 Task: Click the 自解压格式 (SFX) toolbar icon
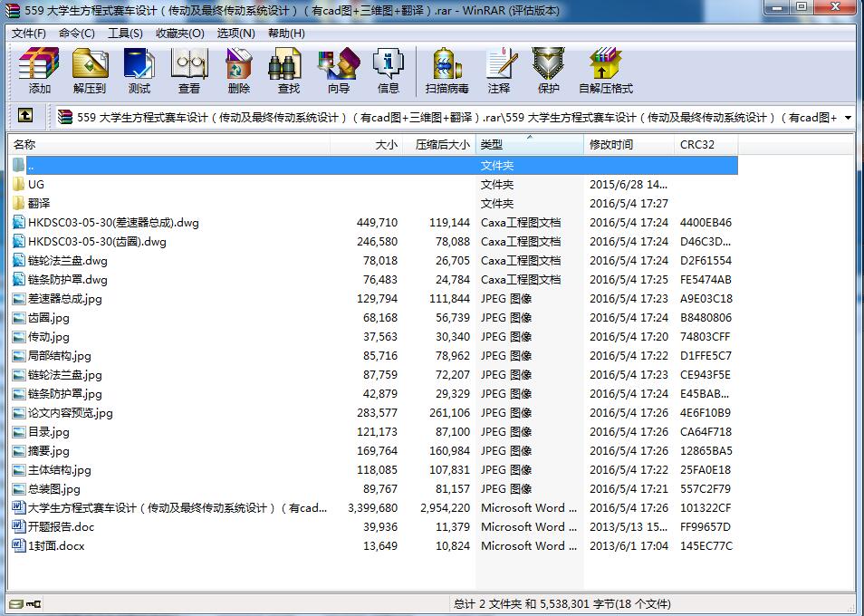pyautogui.click(x=606, y=71)
